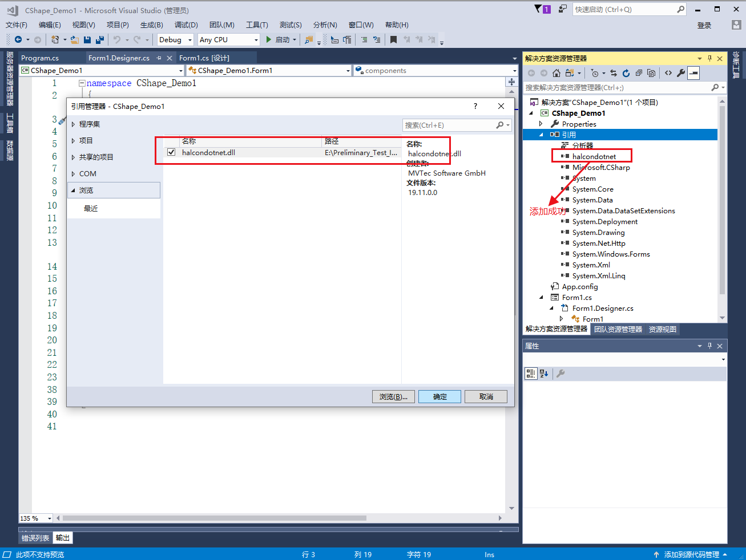
Task: Open properties with the wrench icon in Solution Explorer
Action: (681, 73)
